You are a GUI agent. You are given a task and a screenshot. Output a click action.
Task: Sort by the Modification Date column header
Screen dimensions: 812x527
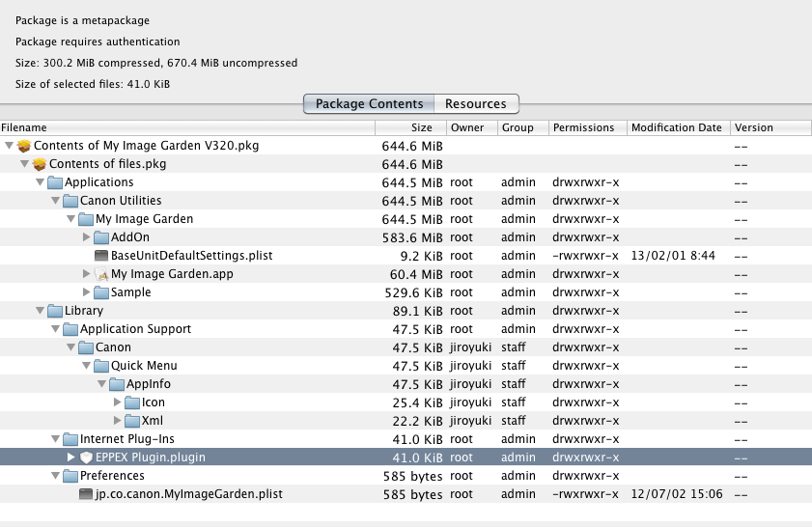(676, 127)
